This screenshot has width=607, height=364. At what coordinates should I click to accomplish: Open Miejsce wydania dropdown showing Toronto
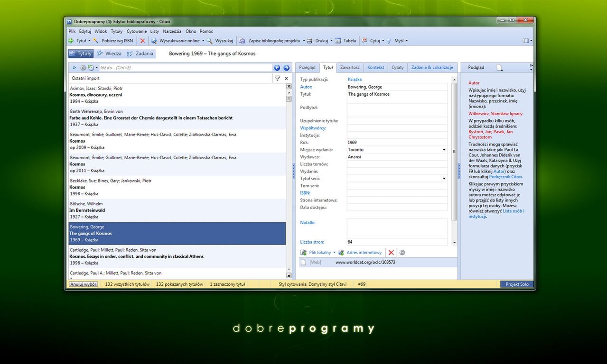tap(444, 150)
